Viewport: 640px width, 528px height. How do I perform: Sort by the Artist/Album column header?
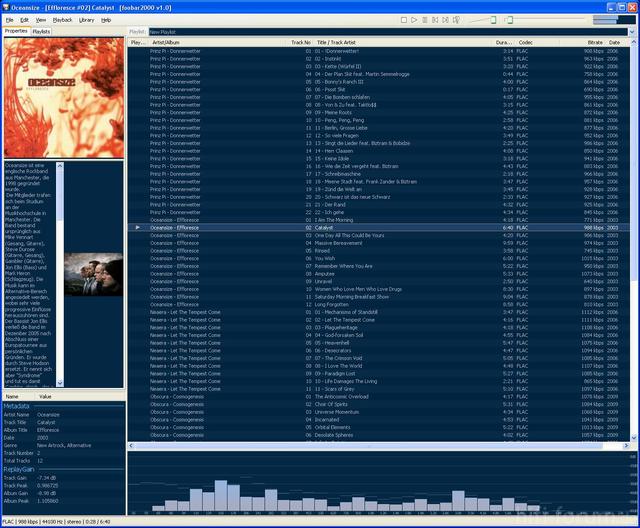[x=219, y=42]
